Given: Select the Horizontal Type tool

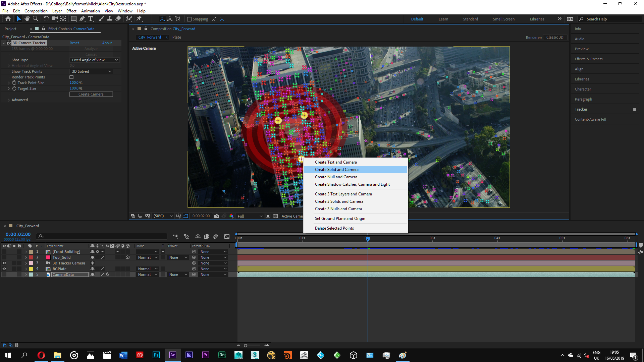Looking at the screenshot, I should (91, 19).
